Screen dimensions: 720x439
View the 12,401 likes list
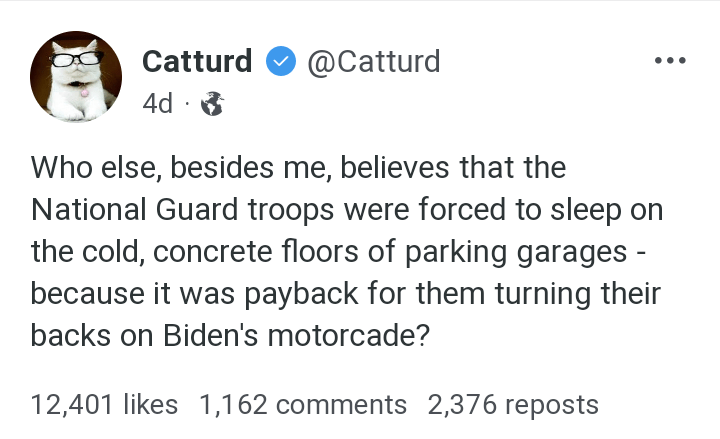click(x=104, y=405)
